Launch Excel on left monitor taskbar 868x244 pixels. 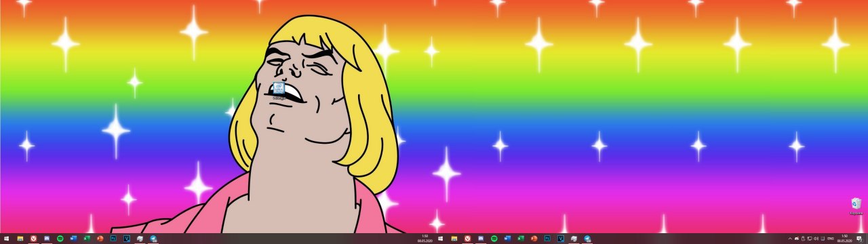(87, 239)
